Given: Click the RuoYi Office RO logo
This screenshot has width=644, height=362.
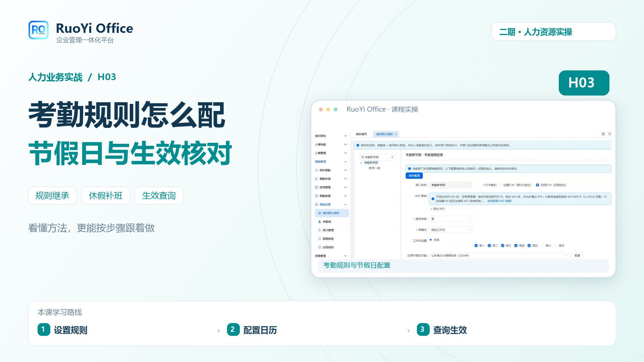Looking at the screenshot, I should (x=39, y=30).
